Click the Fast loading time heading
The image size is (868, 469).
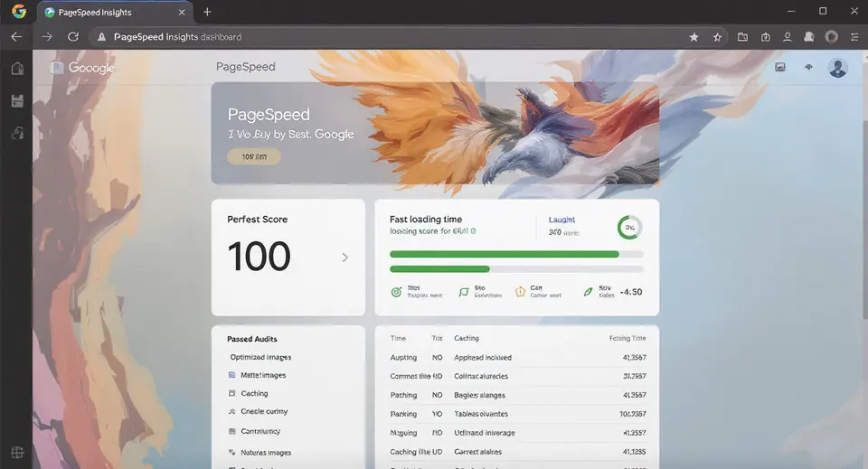point(426,219)
